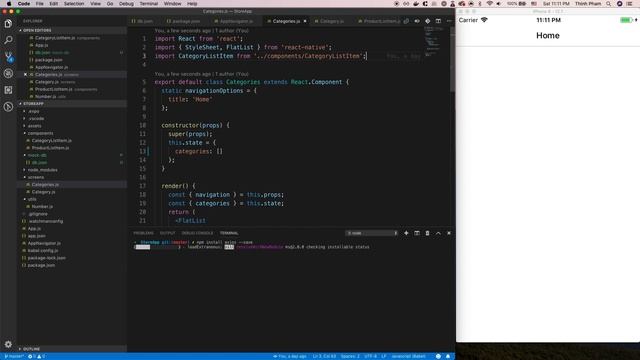Kill terminal using trash icon
The image size is (640, 360).
point(427,233)
